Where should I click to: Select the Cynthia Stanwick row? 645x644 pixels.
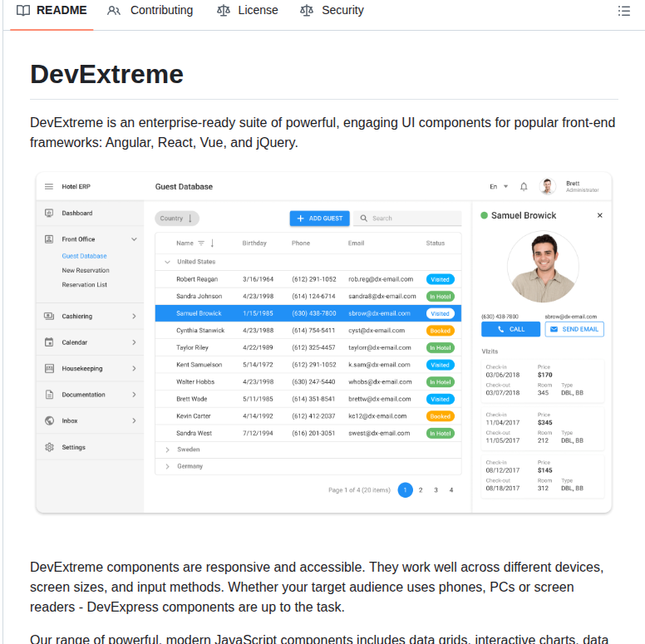click(308, 331)
